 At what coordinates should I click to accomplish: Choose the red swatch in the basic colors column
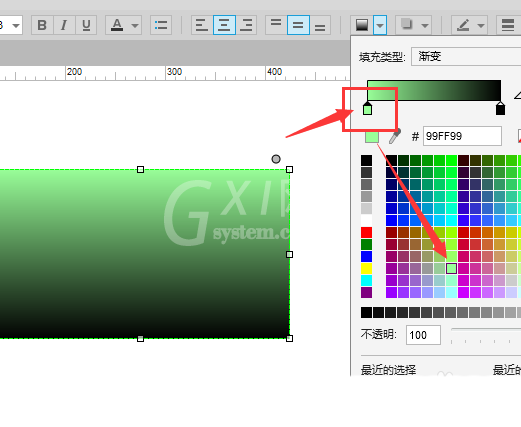click(x=366, y=232)
